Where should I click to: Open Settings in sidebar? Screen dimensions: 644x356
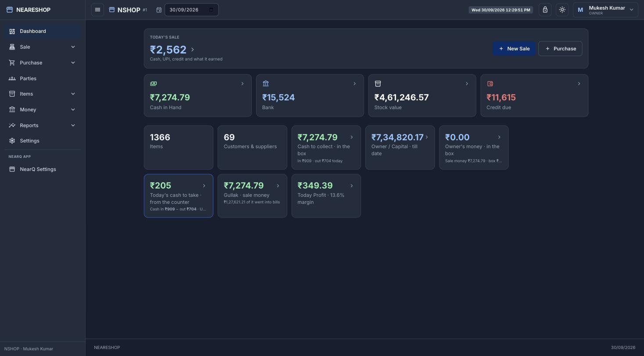point(43,141)
